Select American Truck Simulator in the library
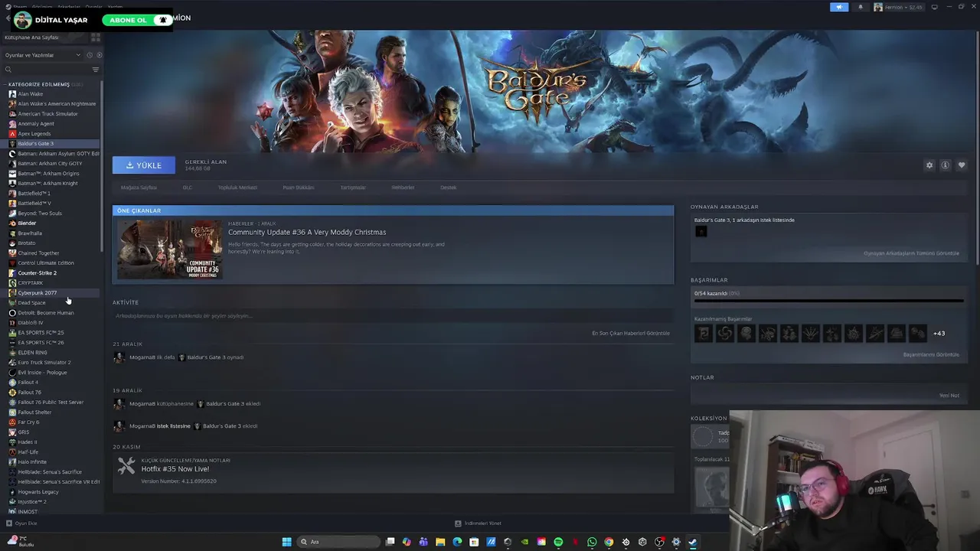Viewport: 980px width, 551px height. pos(47,114)
